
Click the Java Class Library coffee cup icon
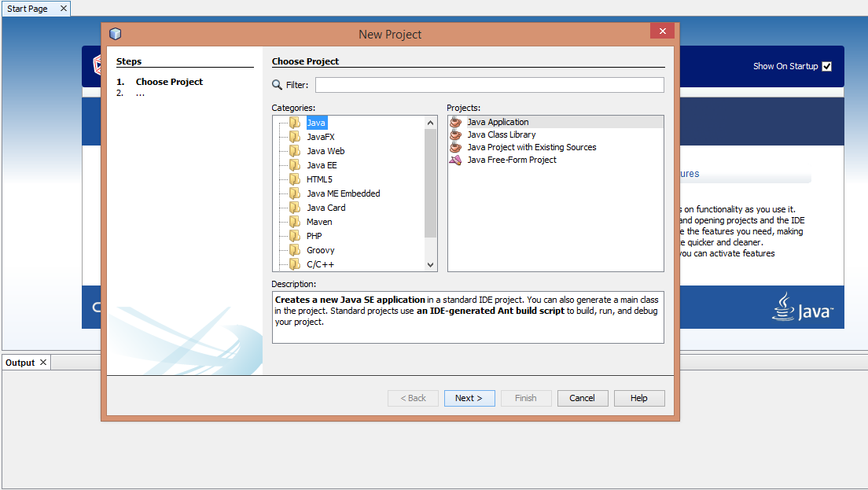point(455,134)
